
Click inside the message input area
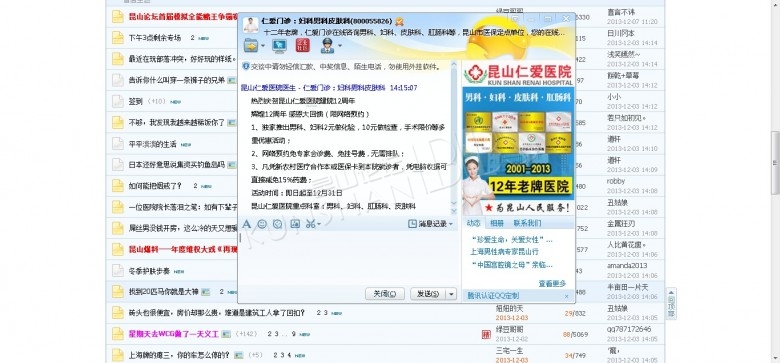pyautogui.click(x=349, y=257)
